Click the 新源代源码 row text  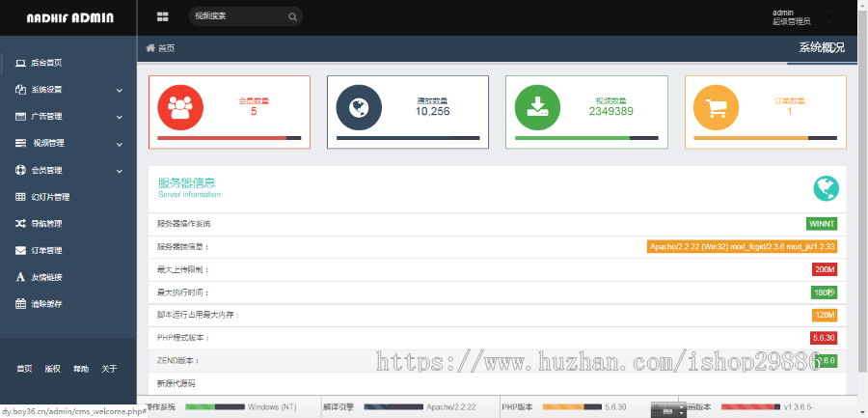coord(176,383)
